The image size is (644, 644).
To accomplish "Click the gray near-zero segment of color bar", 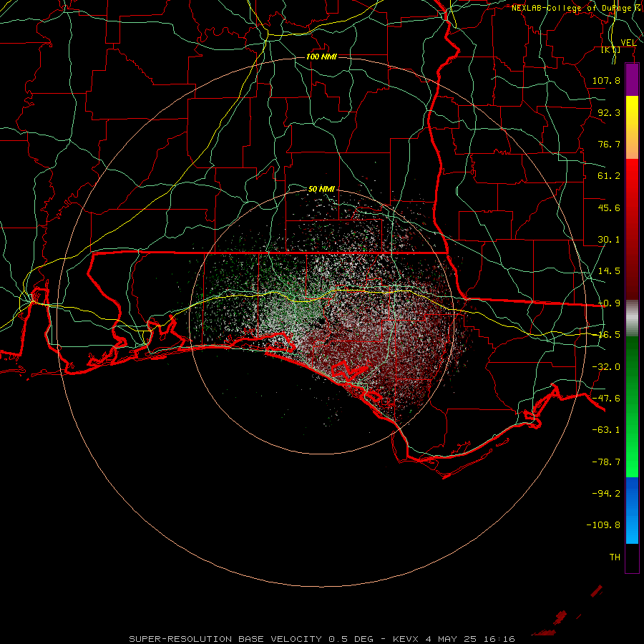I will coord(632,318).
